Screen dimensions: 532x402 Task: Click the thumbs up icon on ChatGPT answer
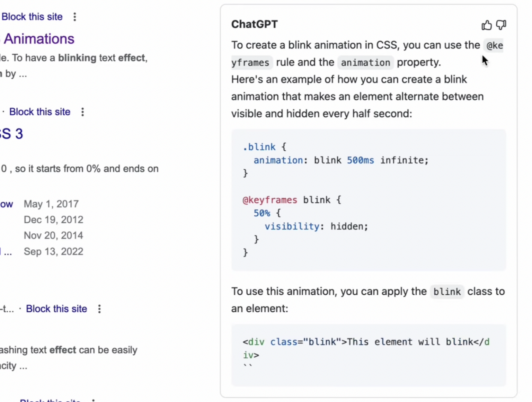click(x=486, y=25)
